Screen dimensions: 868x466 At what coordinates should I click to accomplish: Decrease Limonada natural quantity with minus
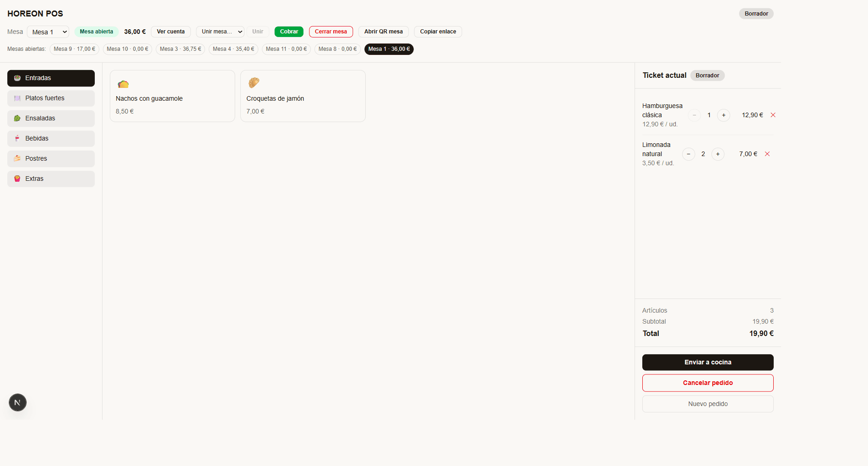[689, 154]
